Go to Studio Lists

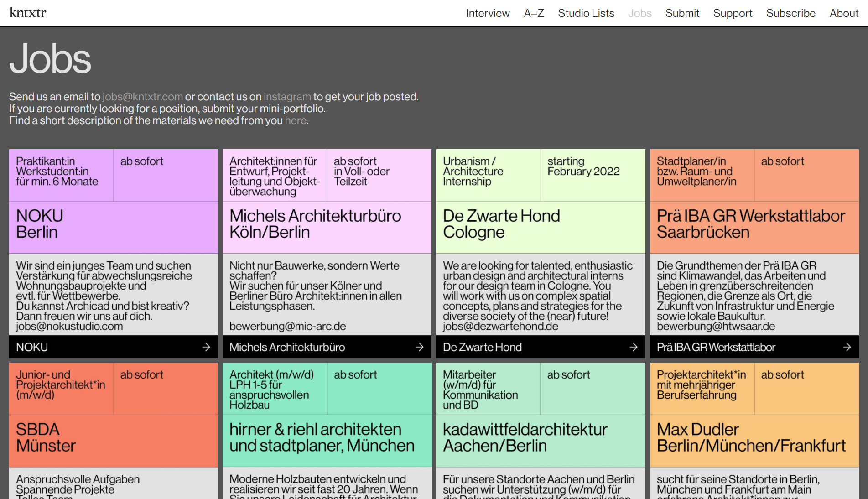tap(586, 13)
